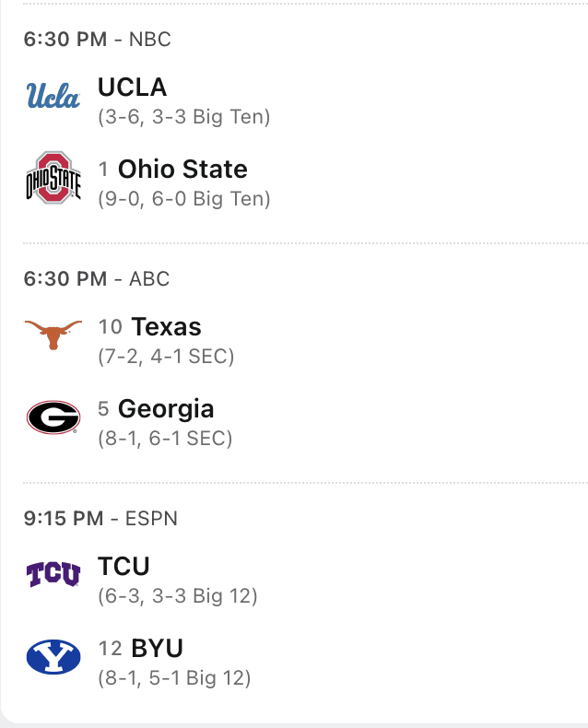Click the Texas Longhorns logo
588x728 pixels.
point(53,335)
